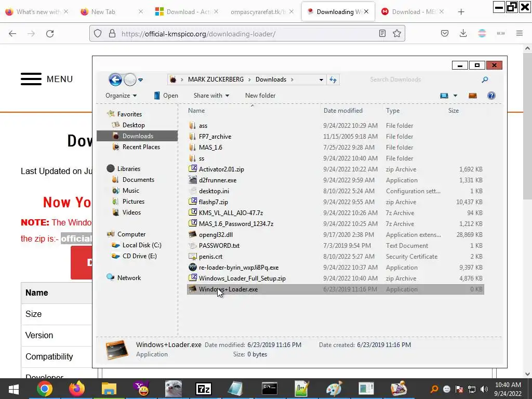Open Firefox downloads panel icon
Screen dimensions: 532x399
click(x=463, y=33)
